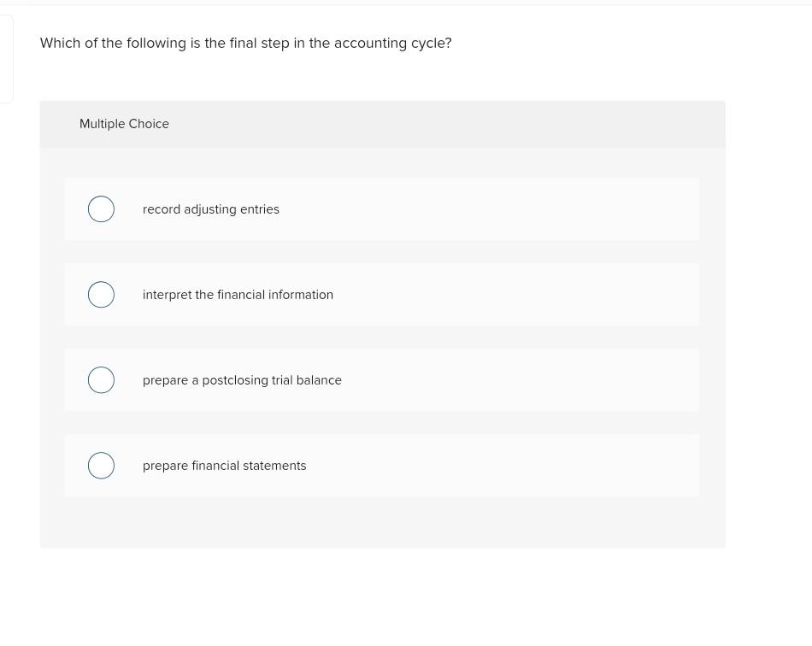Choose the answer 'interpret the financial information'

click(238, 294)
